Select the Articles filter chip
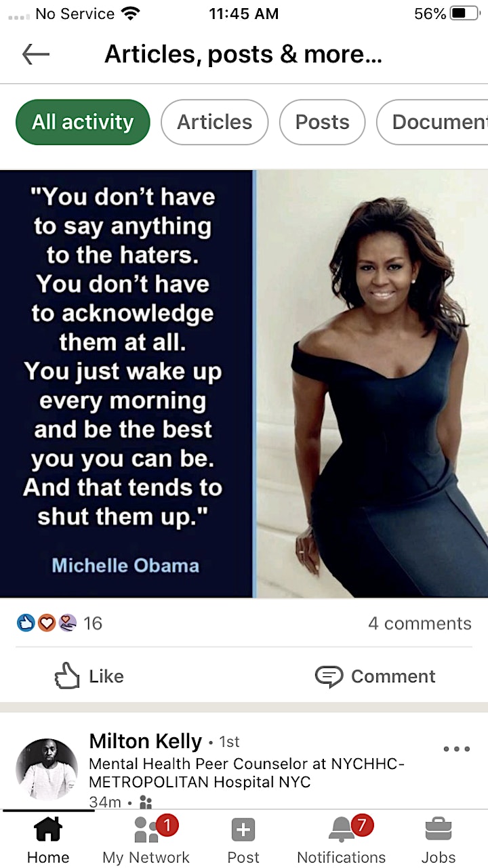The width and height of the screenshot is (488, 868). point(214,122)
